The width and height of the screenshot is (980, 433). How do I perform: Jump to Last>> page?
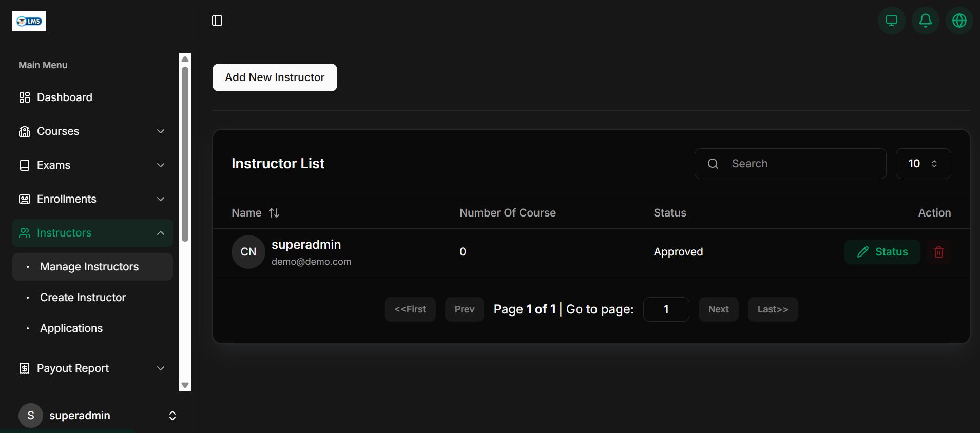point(773,309)
